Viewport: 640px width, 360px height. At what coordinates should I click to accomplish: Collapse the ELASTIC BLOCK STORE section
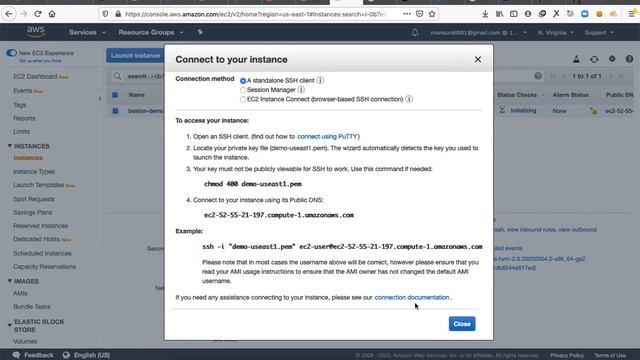(10, 325)
